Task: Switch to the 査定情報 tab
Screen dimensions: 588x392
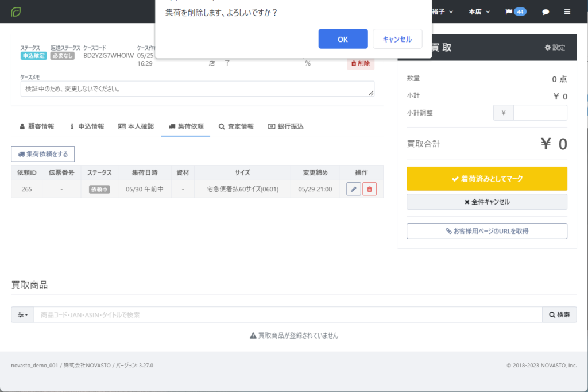Action: [x=236, y=126]
